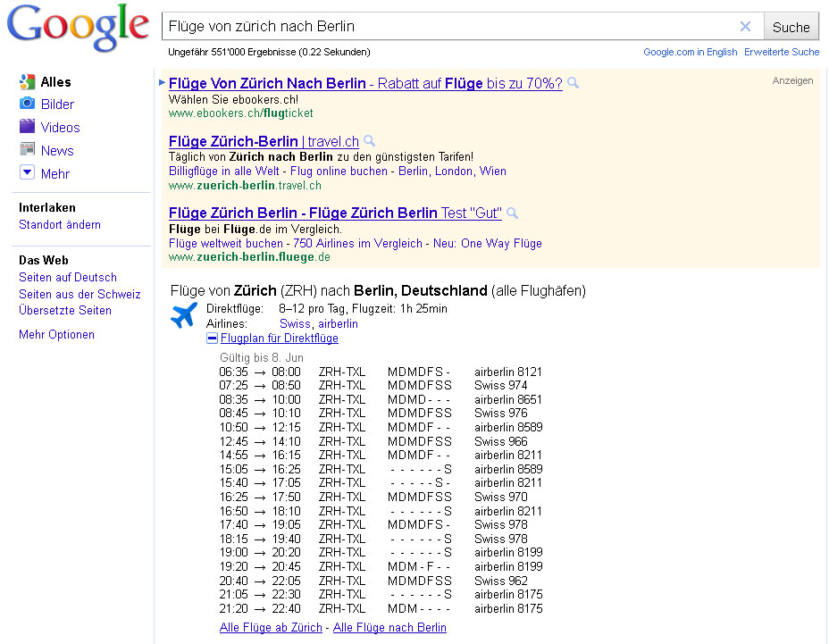Open Billigflüge in alle Welt sitelink
Screen dimensions: 829x644
coord(223,171)
